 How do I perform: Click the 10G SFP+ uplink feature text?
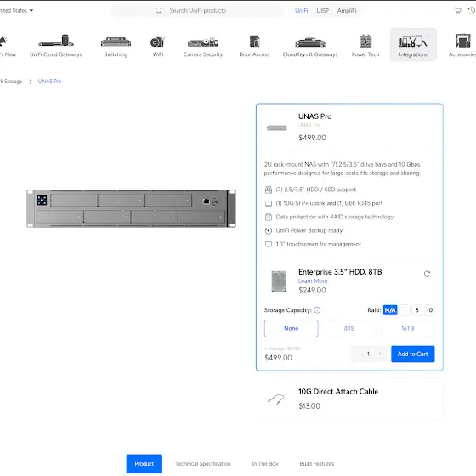point(329,203)
